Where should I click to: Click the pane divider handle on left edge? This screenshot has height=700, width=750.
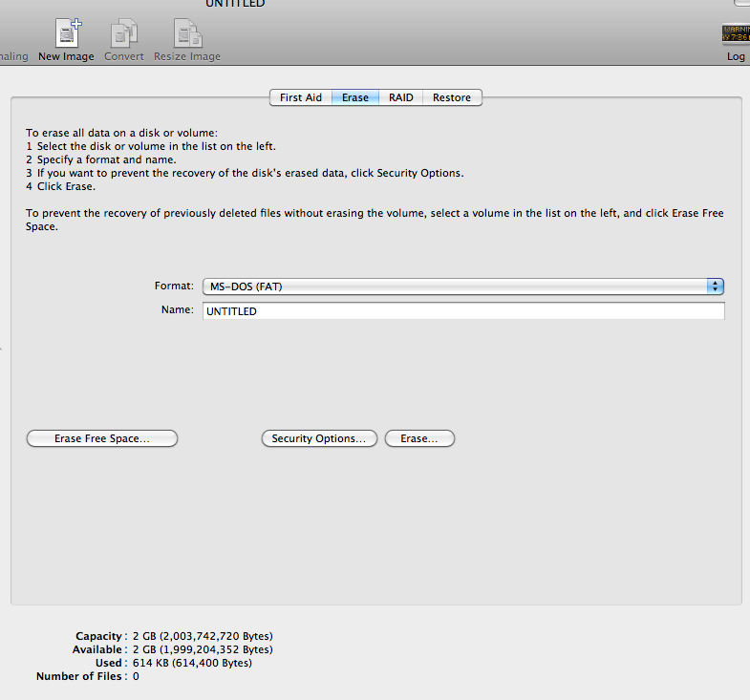2,349
